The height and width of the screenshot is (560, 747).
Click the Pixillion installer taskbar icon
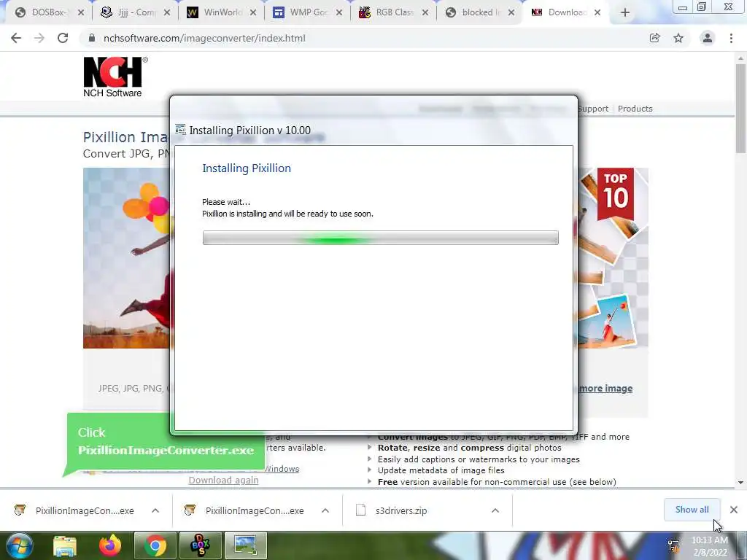click(x=245, y=545)
